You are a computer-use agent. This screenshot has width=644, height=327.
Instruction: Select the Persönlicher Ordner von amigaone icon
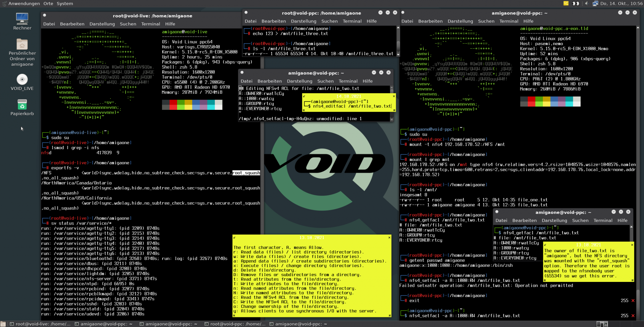pos(22,52)
